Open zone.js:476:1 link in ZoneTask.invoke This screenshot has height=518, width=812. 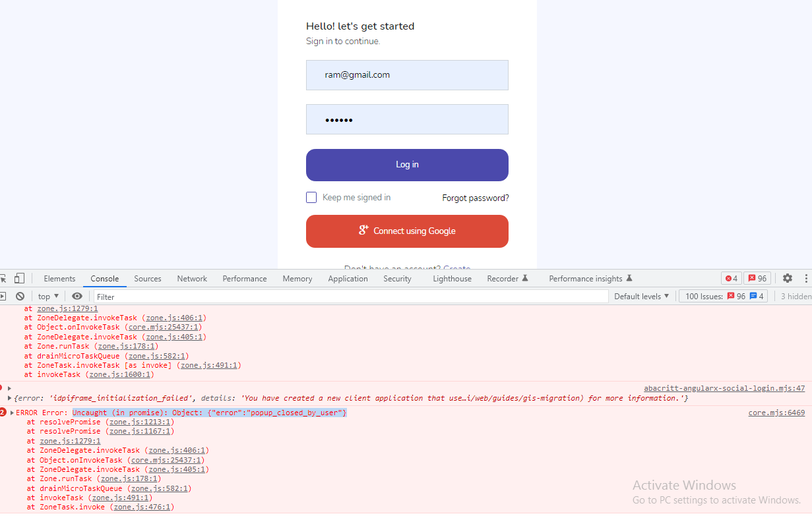pos(142,507)
